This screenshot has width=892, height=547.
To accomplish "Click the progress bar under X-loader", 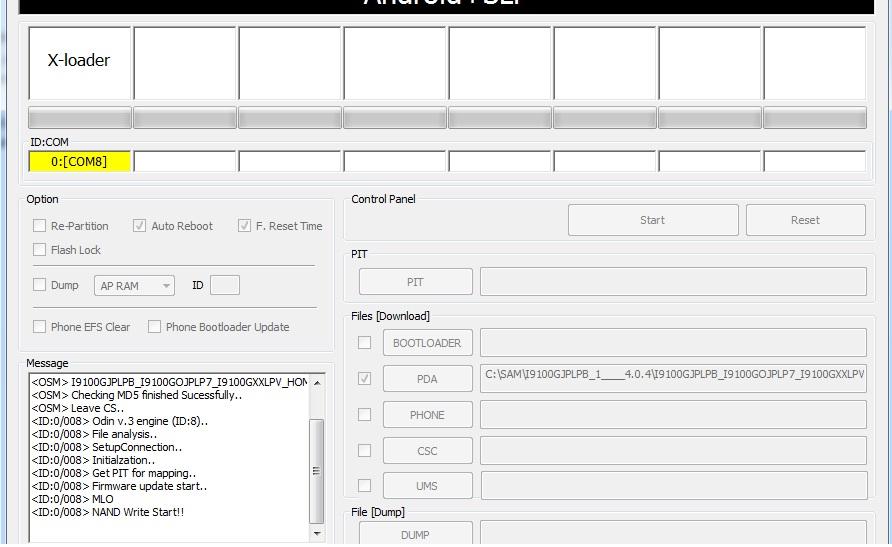I will tap(80, 118).
